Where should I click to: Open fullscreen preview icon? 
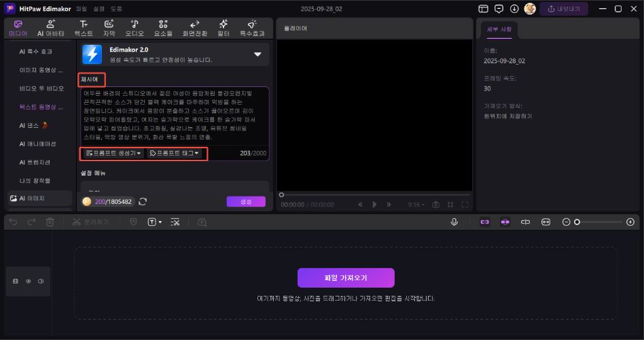pyautogui.click(x=465, y=204)
